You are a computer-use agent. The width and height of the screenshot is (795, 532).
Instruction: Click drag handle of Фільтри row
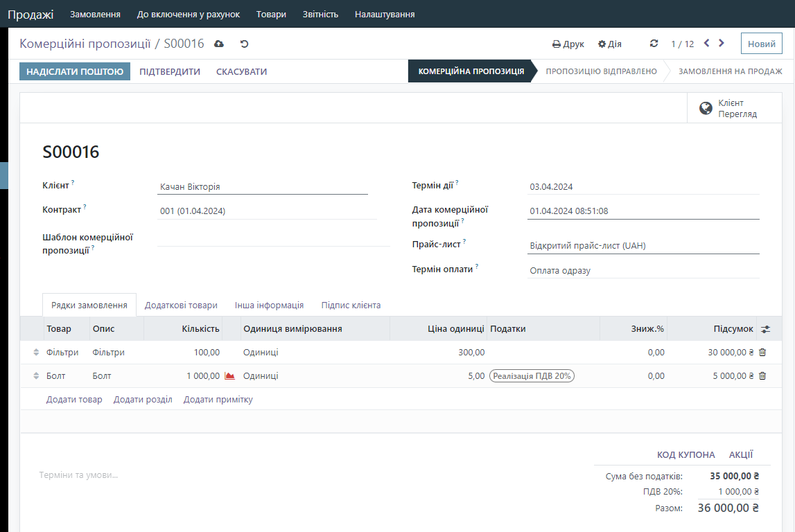36,353
